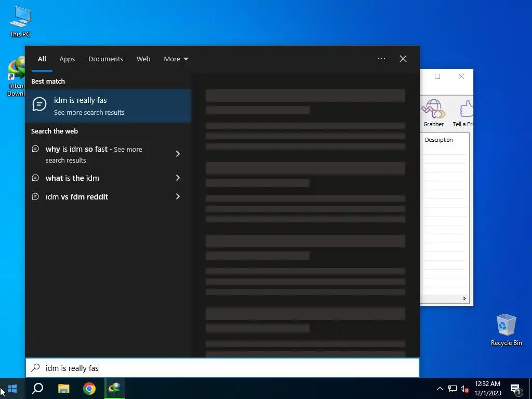Open File Explorer from the taskbar
Screen dimensions: 532x399
[x=63, y=389]
